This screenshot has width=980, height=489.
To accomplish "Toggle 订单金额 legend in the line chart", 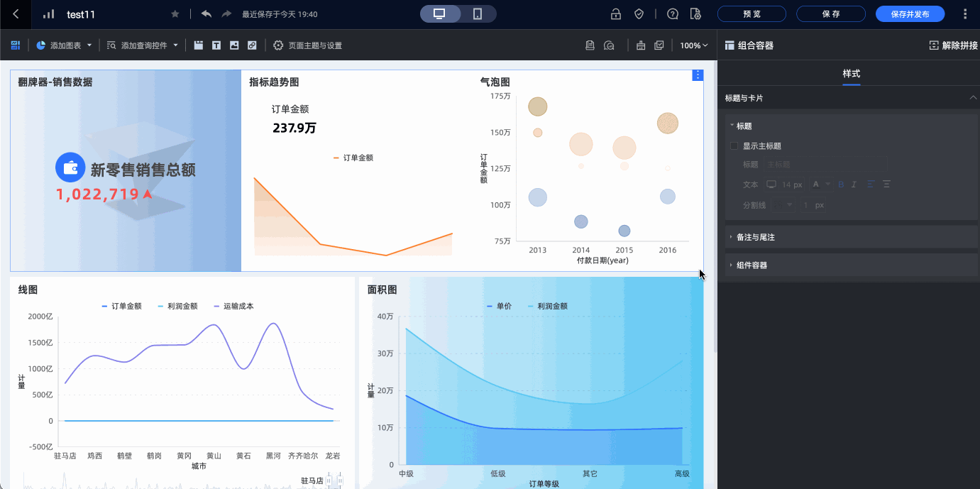I will 121,307.
